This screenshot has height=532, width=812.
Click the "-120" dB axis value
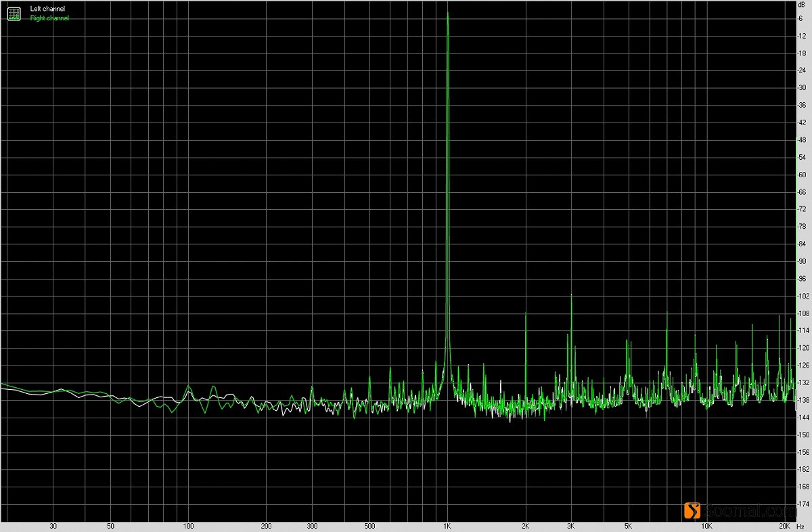point(803,349)
